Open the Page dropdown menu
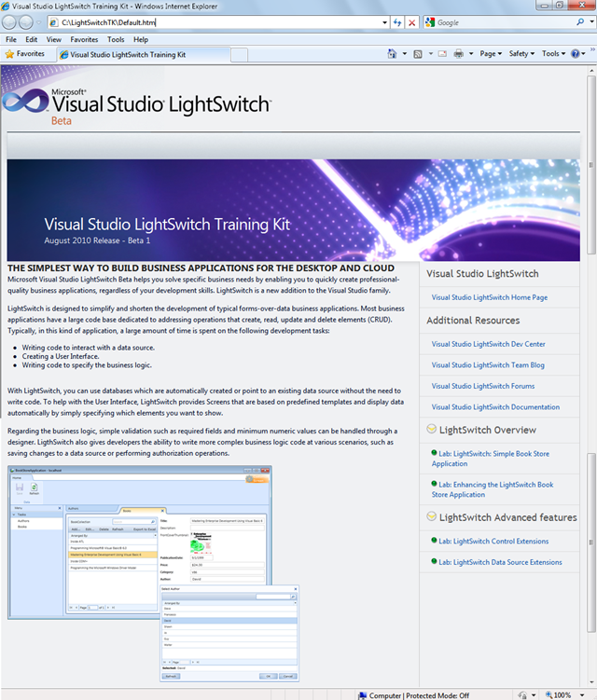 click(491, 53)
